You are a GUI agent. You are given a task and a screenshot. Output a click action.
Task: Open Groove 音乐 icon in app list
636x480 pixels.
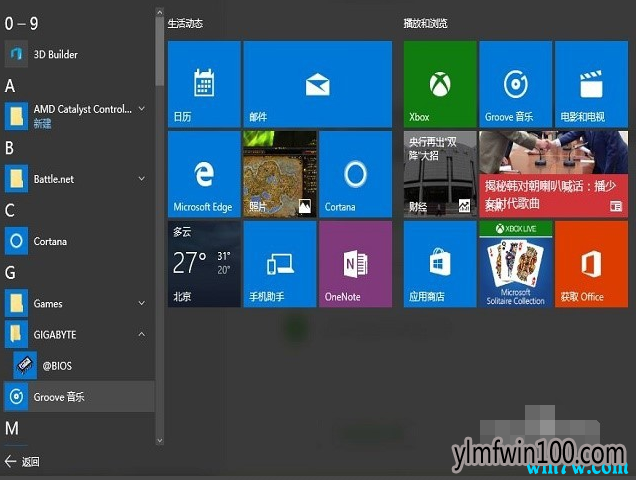[x=16, y=396]
